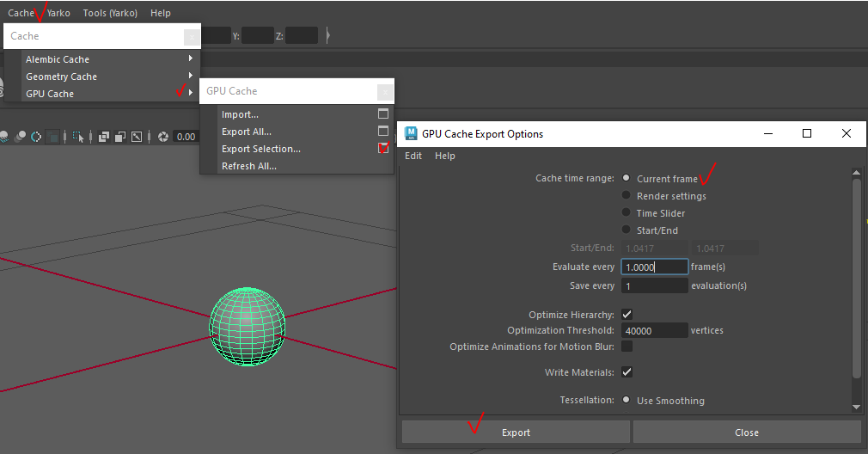The image size is (868, 454).
Task: Open the Export All option box icon
Action: [383, 132]
